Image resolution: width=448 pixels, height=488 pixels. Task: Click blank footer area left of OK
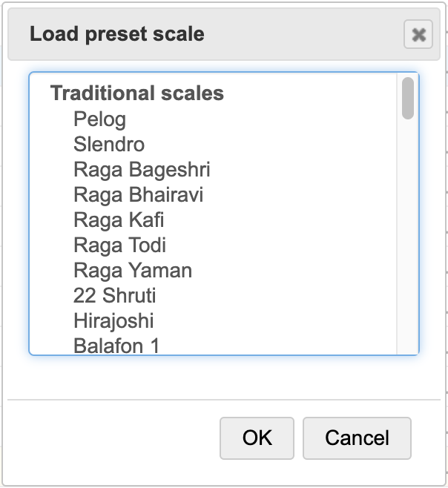111,438
